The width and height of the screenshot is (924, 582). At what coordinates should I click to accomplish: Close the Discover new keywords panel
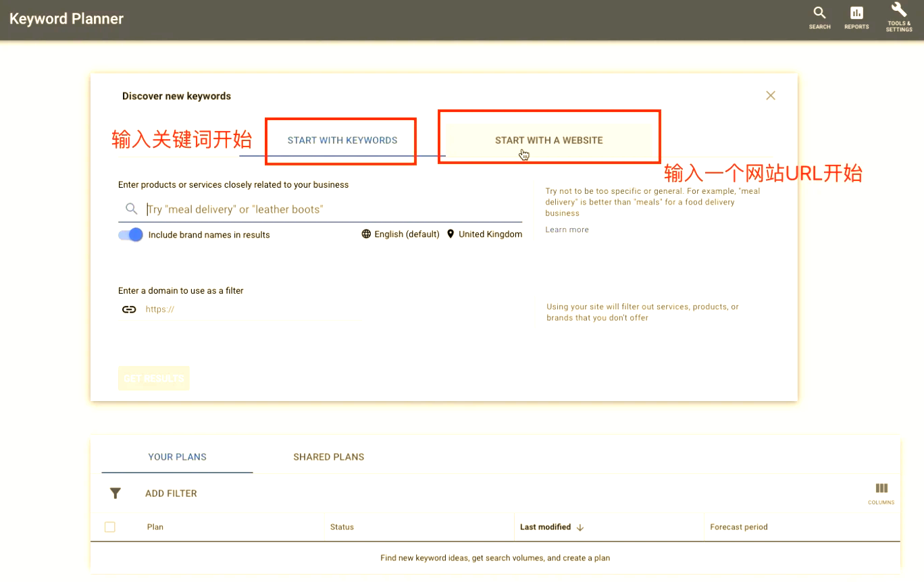(771, 96)
